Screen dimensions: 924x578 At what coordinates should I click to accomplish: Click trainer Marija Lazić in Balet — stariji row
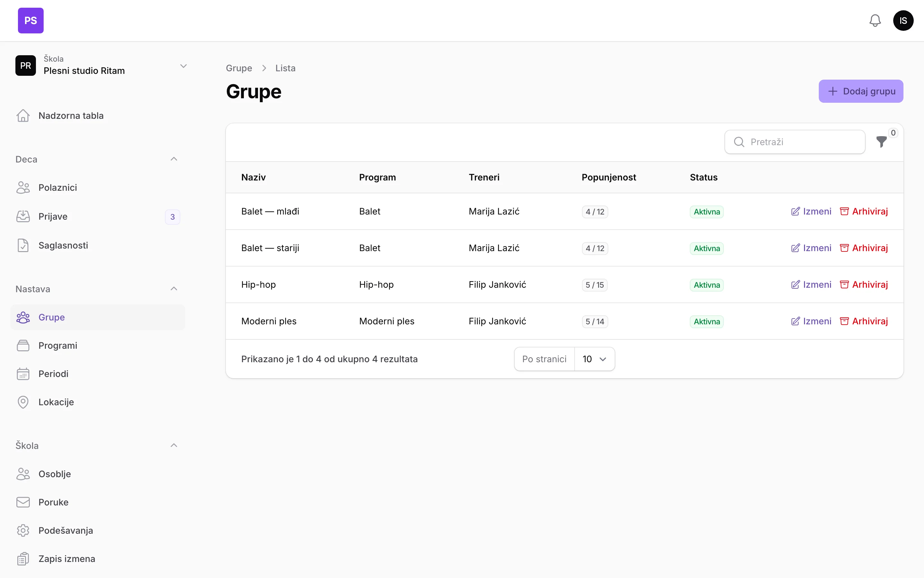coord(494,248)
